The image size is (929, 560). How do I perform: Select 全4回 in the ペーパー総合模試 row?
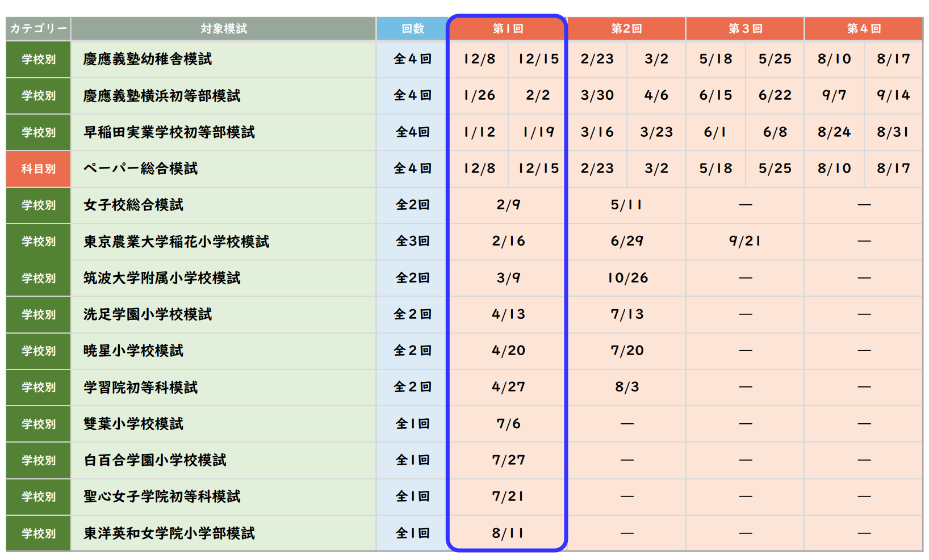coord(413,169)
